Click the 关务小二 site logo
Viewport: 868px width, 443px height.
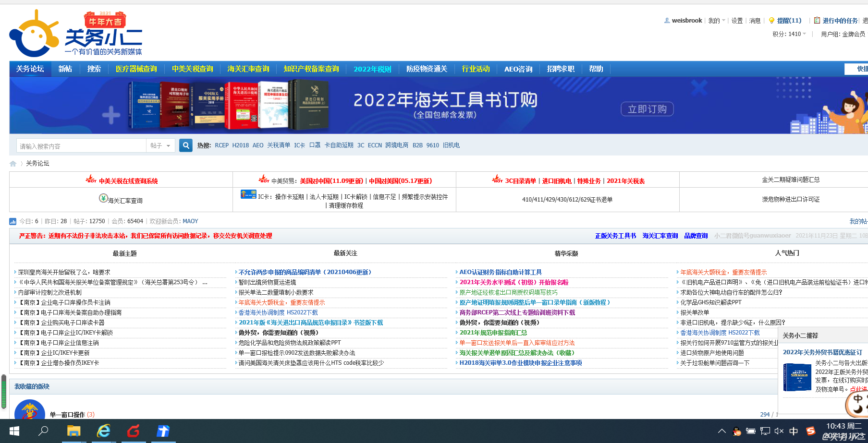pos(76,34)
